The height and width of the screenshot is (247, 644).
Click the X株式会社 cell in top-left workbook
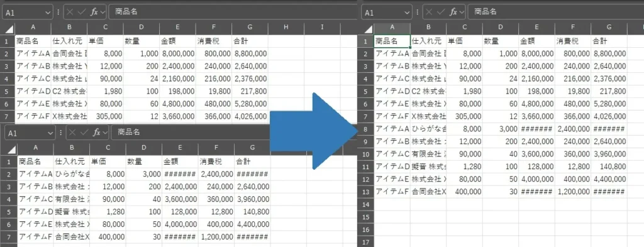point(69,116)
